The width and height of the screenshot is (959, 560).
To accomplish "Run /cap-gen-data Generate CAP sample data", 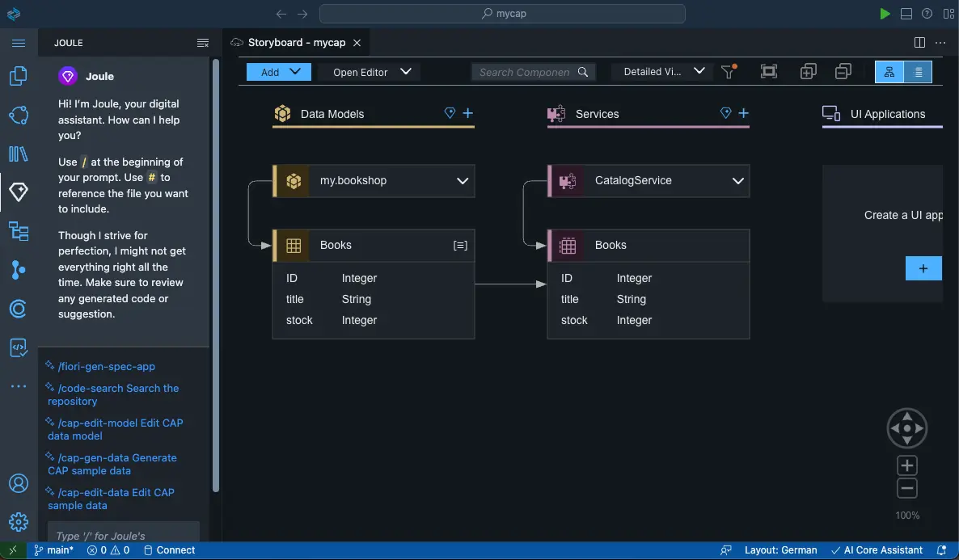I will tap(112, 464).
